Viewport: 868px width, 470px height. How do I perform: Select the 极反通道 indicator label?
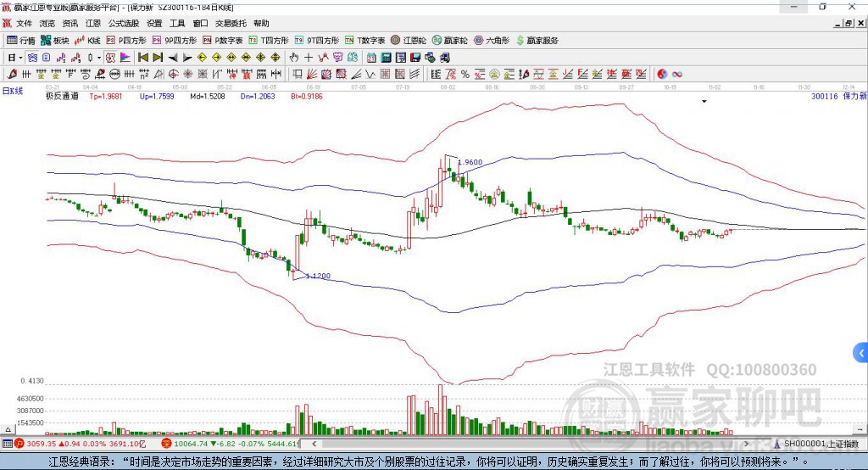point(62,96)
